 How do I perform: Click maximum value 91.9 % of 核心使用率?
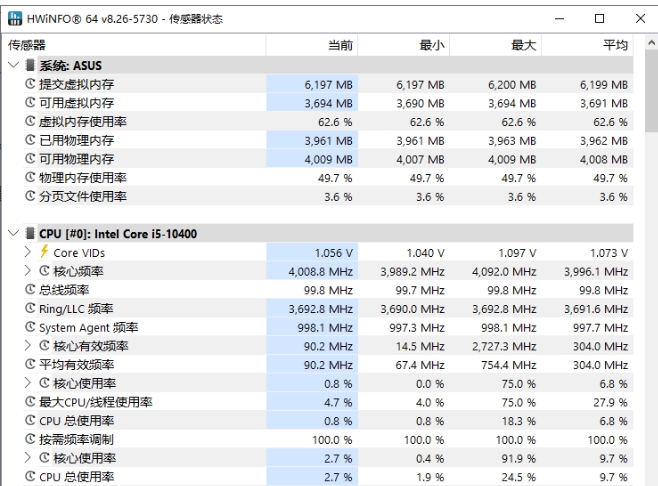coord(519,458)
